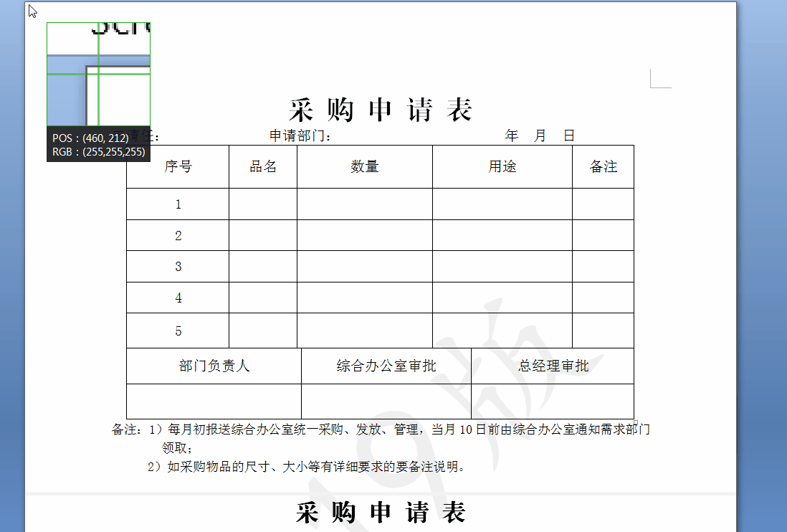Click the second 采购申请表 heading at the bottom
Viewport: 787px width, 532px height.
[381, 513]
